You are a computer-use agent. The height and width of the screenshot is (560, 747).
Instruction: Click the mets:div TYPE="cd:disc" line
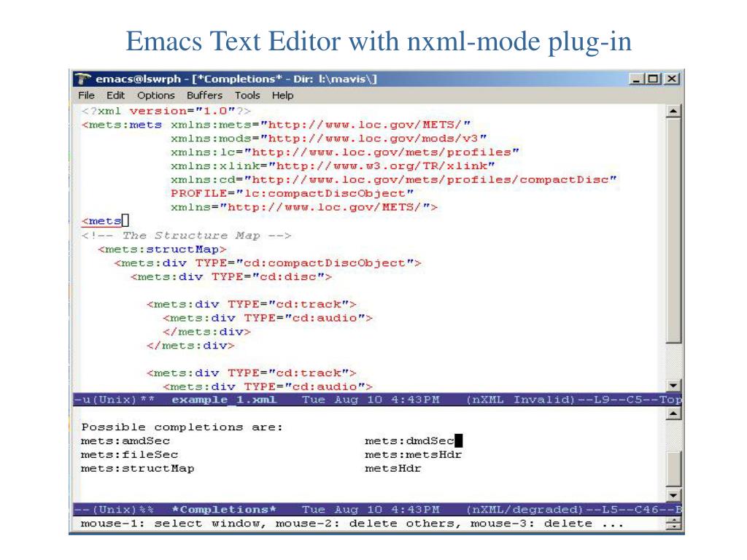click(x=231, y=276)
